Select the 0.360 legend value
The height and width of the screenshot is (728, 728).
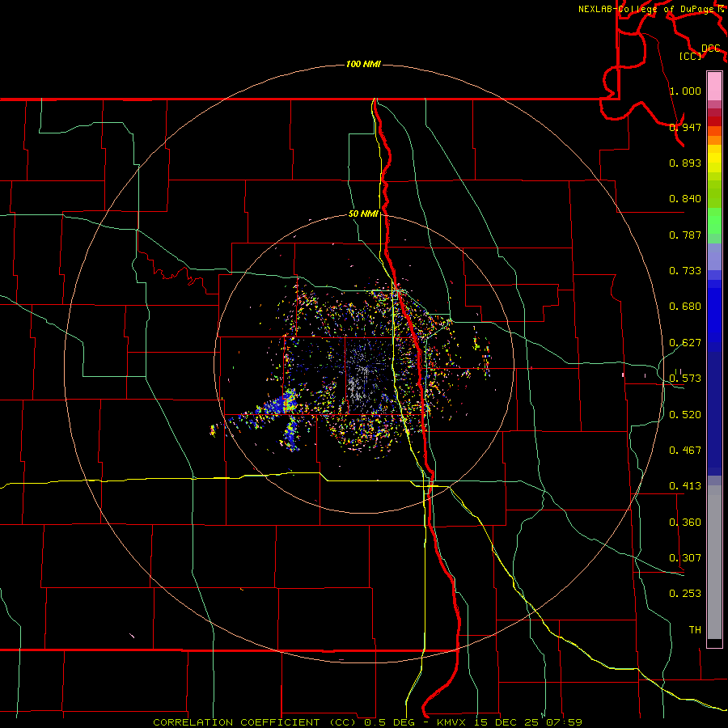point(685,522)
